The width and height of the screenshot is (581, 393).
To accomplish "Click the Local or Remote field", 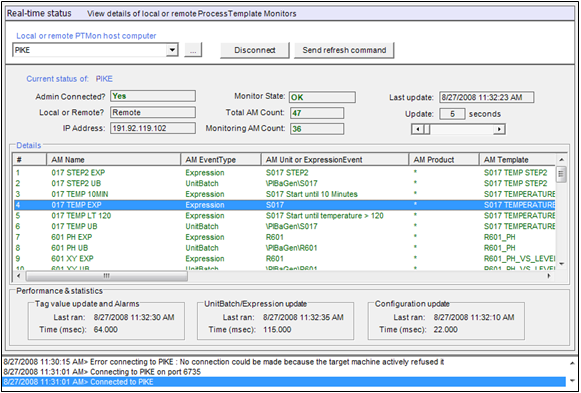I will pos(153,113).
